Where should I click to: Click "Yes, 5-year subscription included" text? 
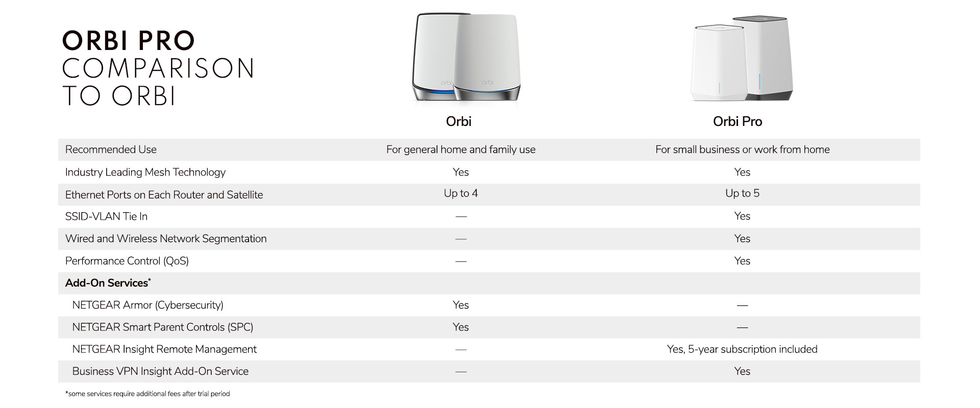pyautogui.click(x=742, y=349)
